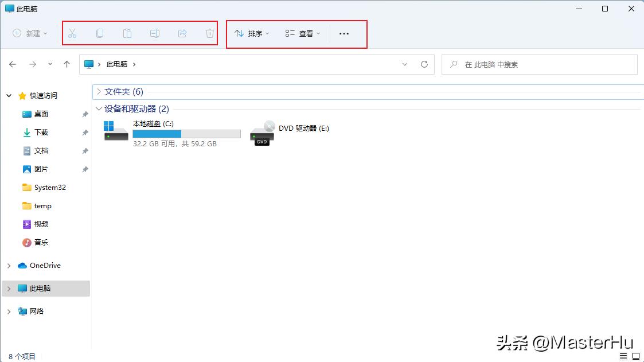Open 桌面 in quick access

pyautogui.click(x=41, y=114)
